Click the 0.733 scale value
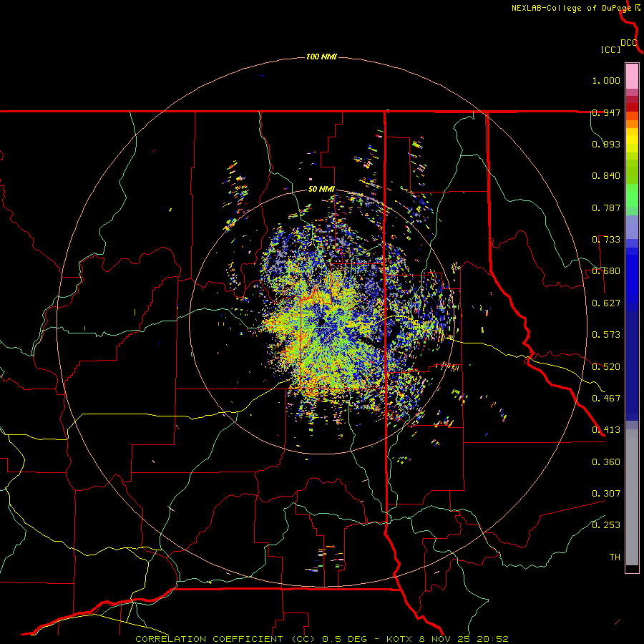The height and width of the screenshot is (644, 644). tap(606, 240)
